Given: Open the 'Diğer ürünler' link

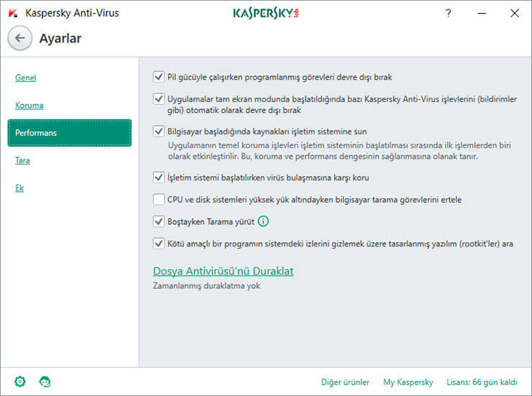Looking at the screenshot, I should tap(345, 382).
